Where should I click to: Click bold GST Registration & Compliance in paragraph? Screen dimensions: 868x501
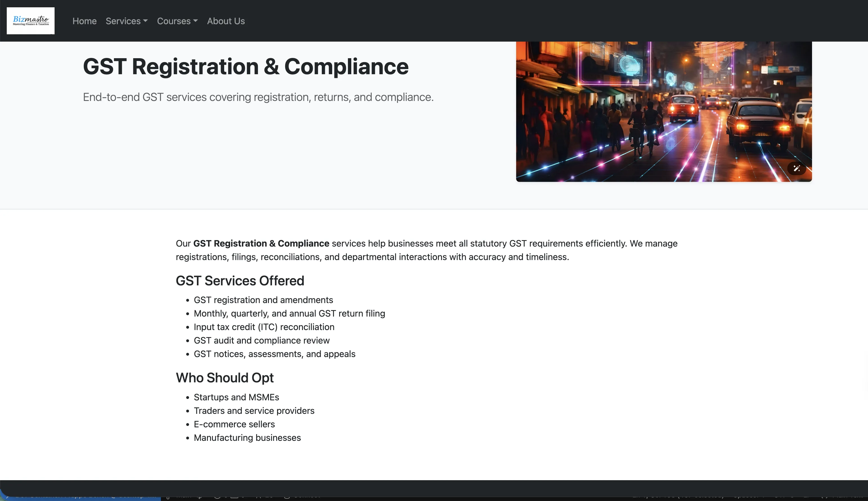[x=261, y=244]
